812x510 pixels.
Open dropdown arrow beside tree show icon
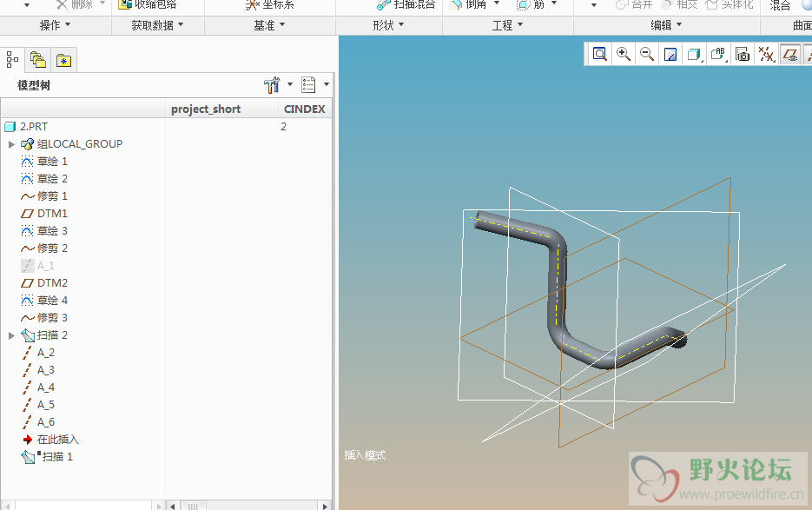[x=327, y=84]
